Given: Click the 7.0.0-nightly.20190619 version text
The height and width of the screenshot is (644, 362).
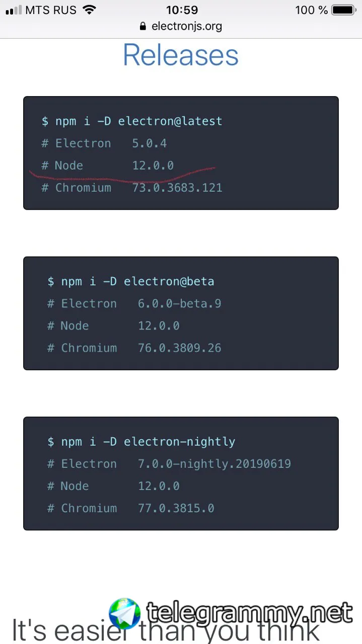Looking at the screenshot, I should pyautogui.click(x=214, y=464).
